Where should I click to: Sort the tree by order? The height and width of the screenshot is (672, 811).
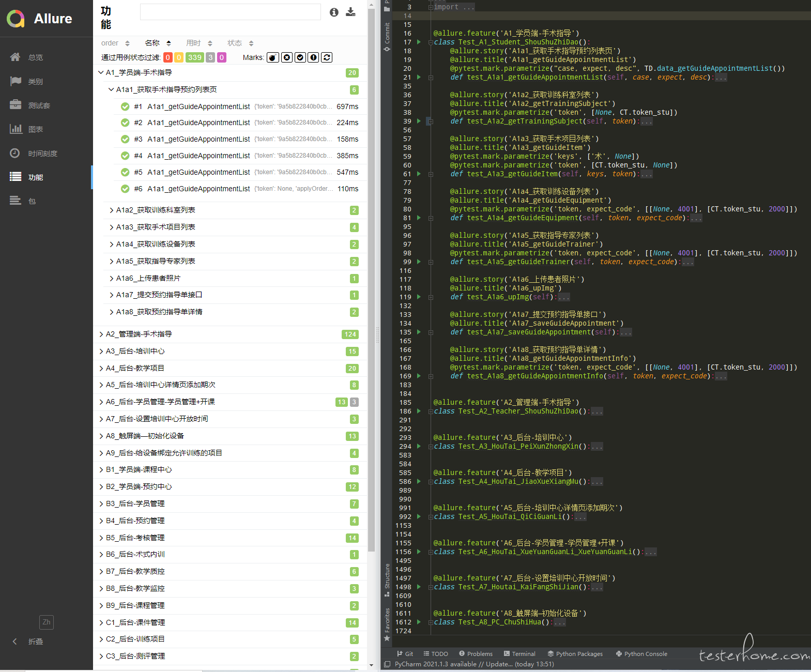(115, 43)
